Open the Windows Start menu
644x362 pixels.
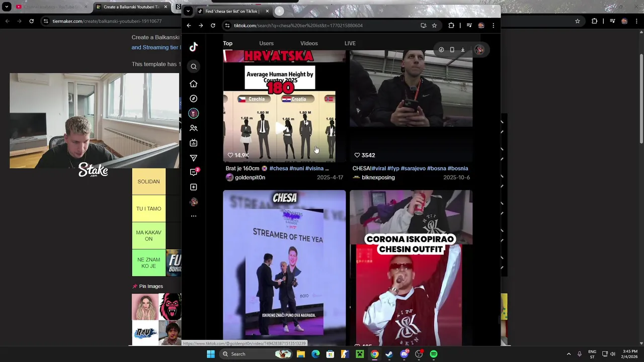211,354
